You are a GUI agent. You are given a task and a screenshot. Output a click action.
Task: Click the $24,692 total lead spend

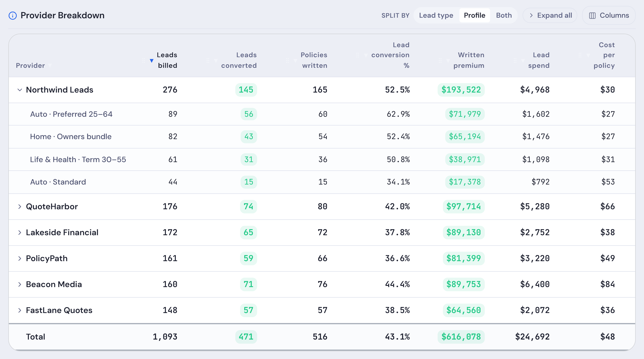532,337
